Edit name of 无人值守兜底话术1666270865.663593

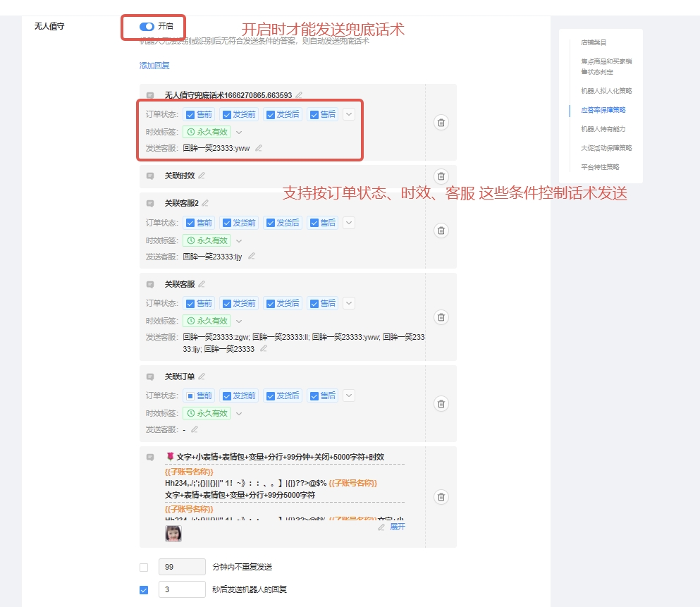click(x=299, y=95)
